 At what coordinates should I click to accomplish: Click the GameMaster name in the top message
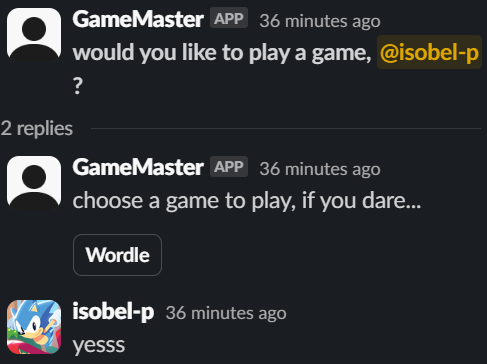138,19
